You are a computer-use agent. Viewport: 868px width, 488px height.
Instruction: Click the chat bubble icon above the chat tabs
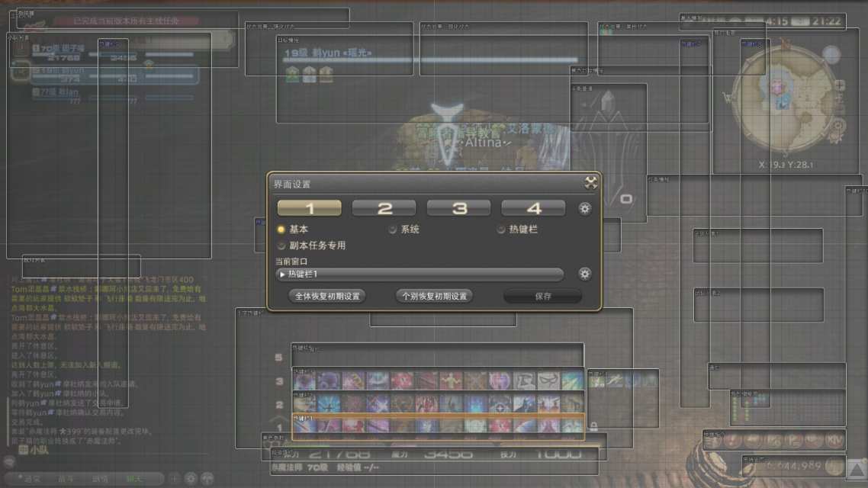[8, 463]
